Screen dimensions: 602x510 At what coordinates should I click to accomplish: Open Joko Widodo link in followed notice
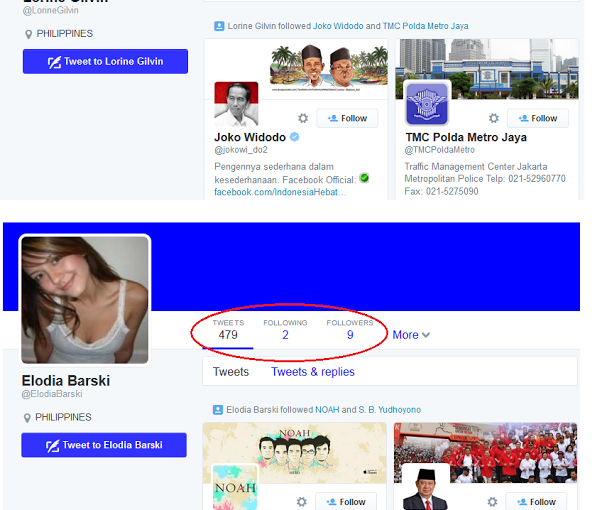click(338, 26)
